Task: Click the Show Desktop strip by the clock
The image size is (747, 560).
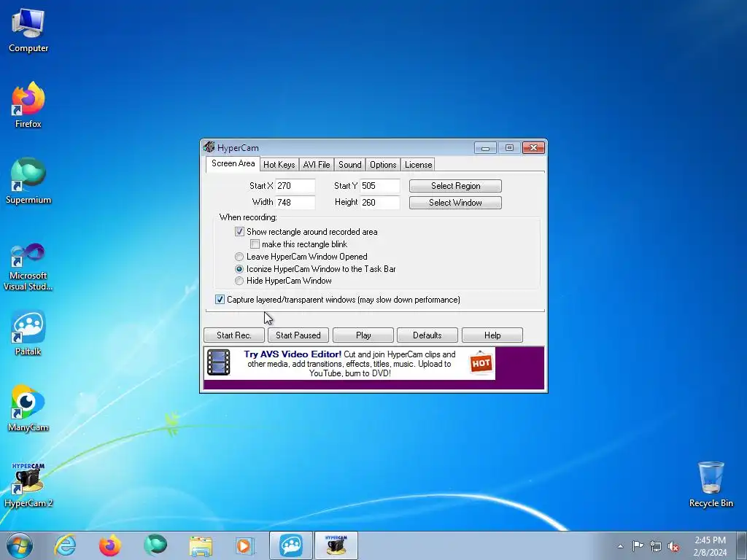Action: [x=742, y=545]
